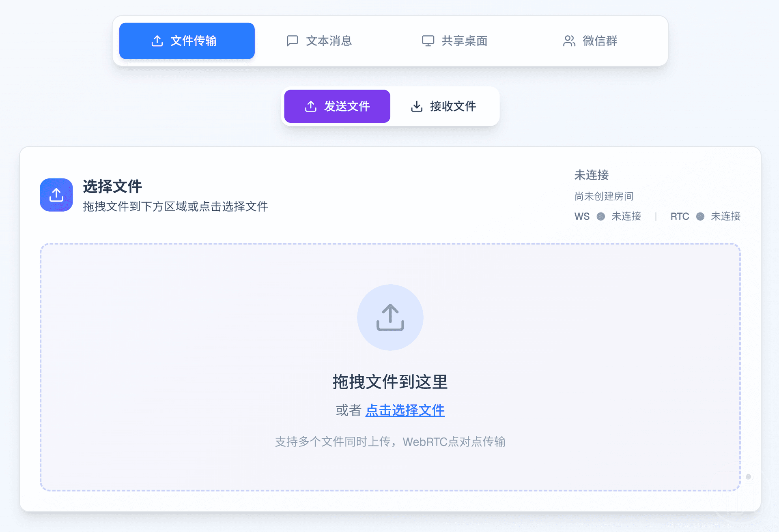Click the download arrow icon on 接收文件
Viewport: 779px width, 532px height.
tap(417, 106)
